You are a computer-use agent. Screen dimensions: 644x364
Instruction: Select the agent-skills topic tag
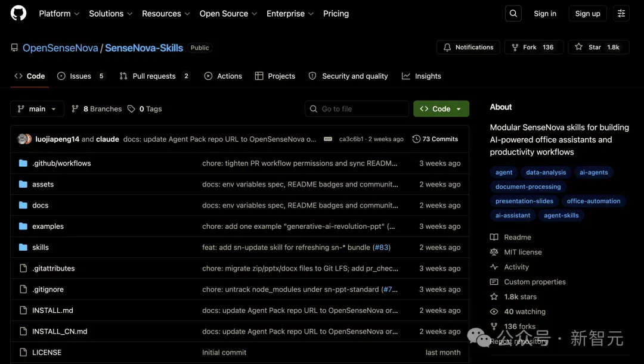pyautogui.click(x=561, y=216)
